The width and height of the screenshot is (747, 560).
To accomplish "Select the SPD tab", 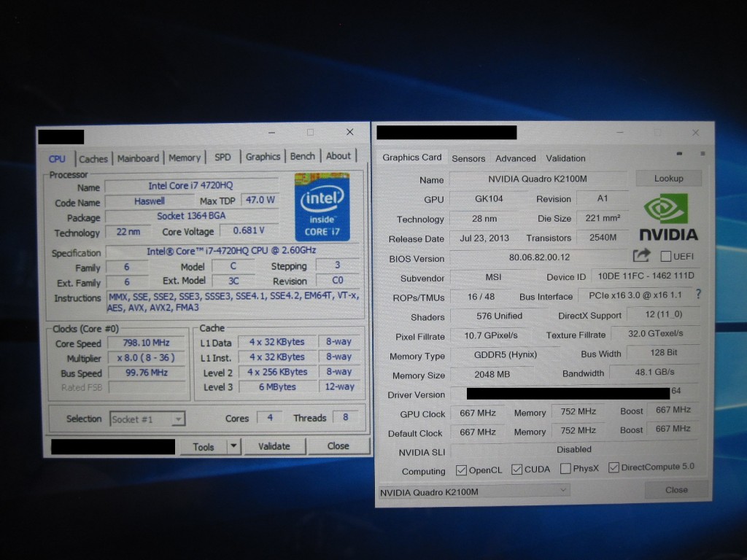I will (x=222, y=157).
